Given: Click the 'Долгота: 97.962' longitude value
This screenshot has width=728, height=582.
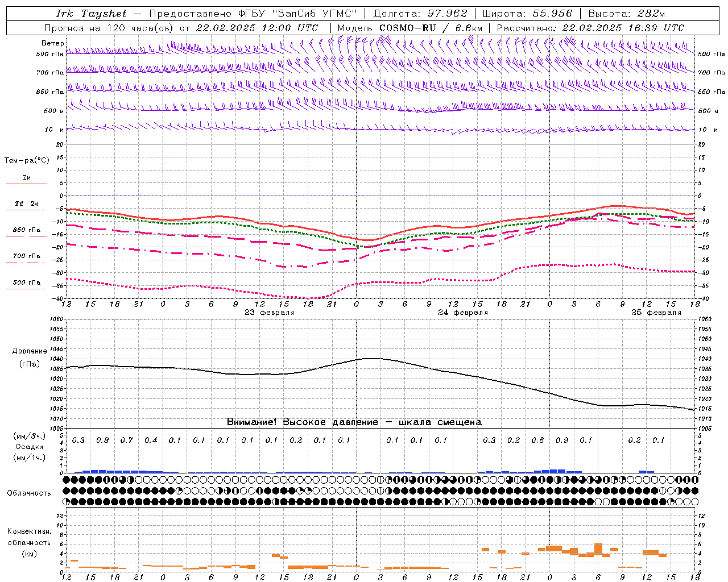Looking at the screenshot, I should (x=420, y=14).
